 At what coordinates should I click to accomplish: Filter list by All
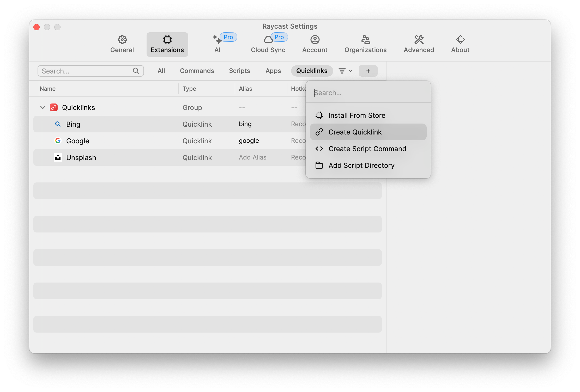point(161,71)
